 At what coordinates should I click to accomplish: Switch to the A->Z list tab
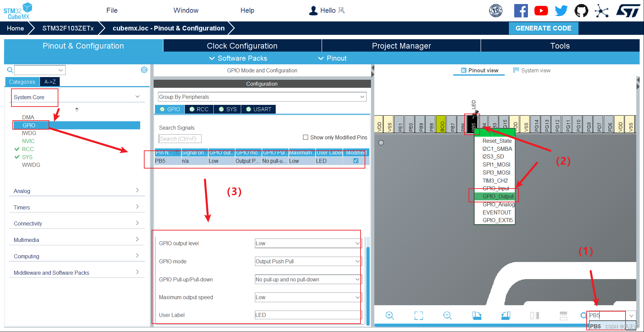(50, 82)
